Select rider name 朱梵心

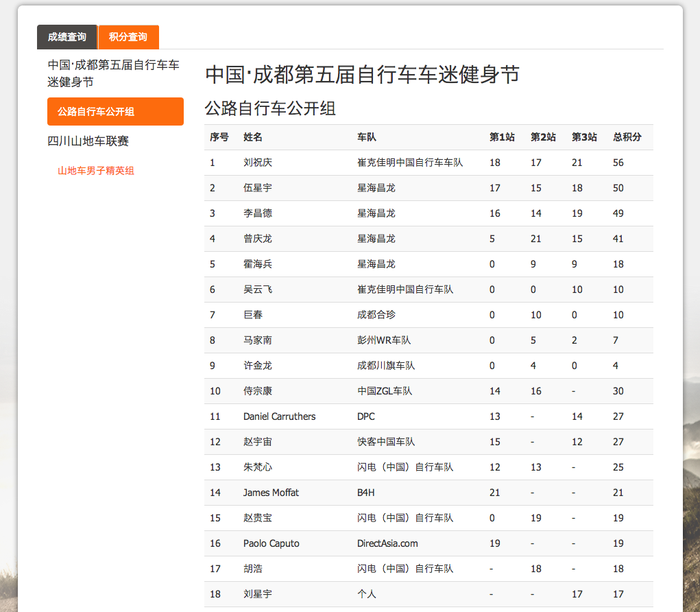pos(258,467)
